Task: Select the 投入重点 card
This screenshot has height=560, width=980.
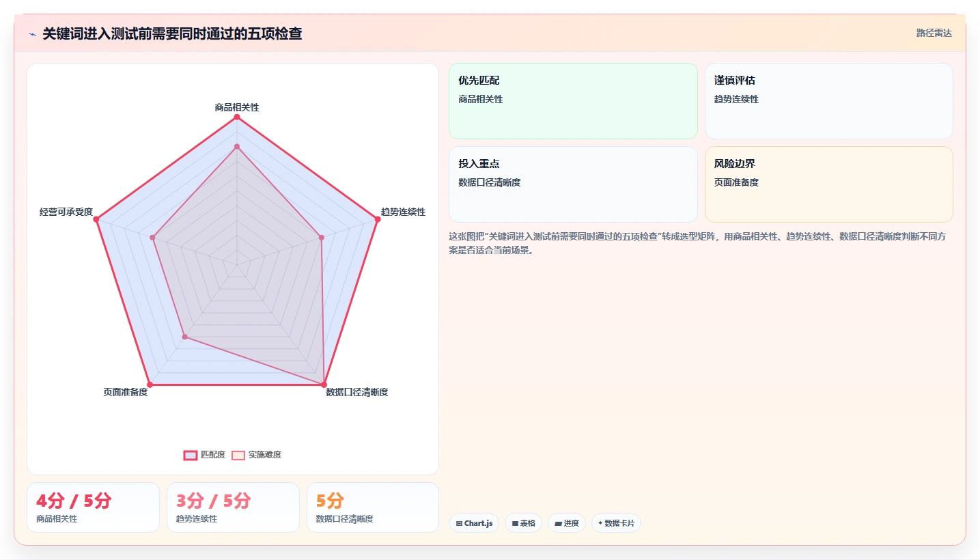Action: (573, 184)
